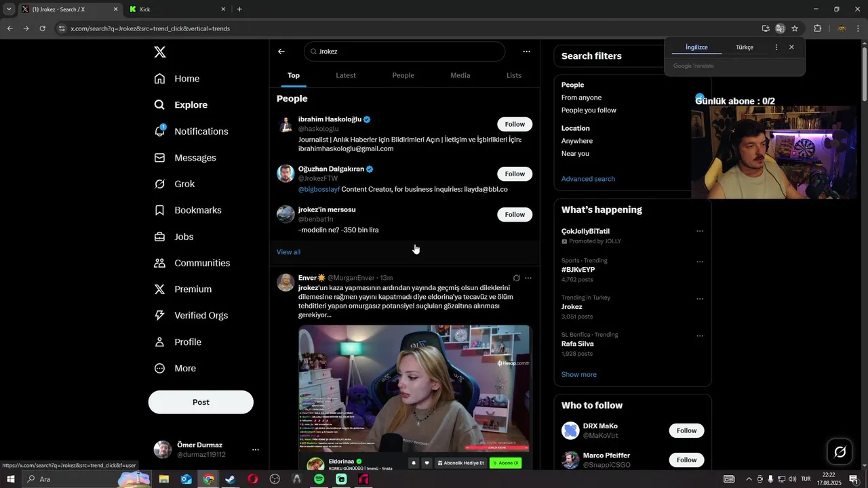The width and height of the screenshot is (868, 488).
Task: Open Grok in sidebar
Action: [174, 184]
